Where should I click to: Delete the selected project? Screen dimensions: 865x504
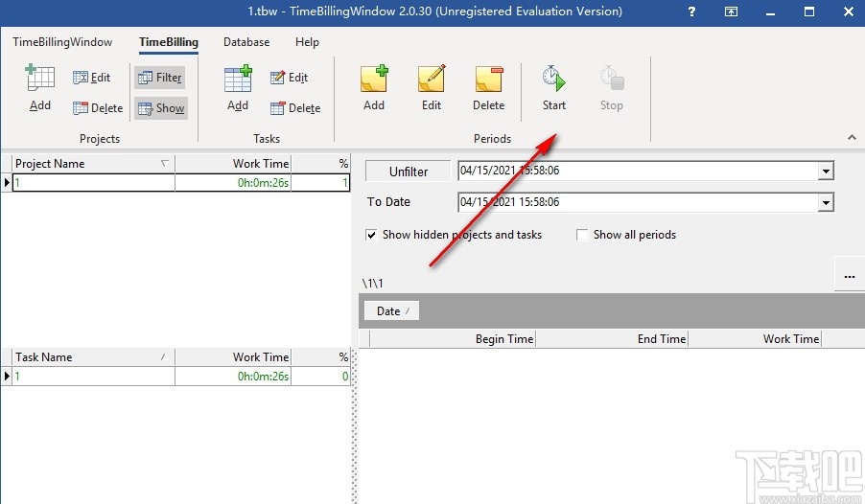98,108
